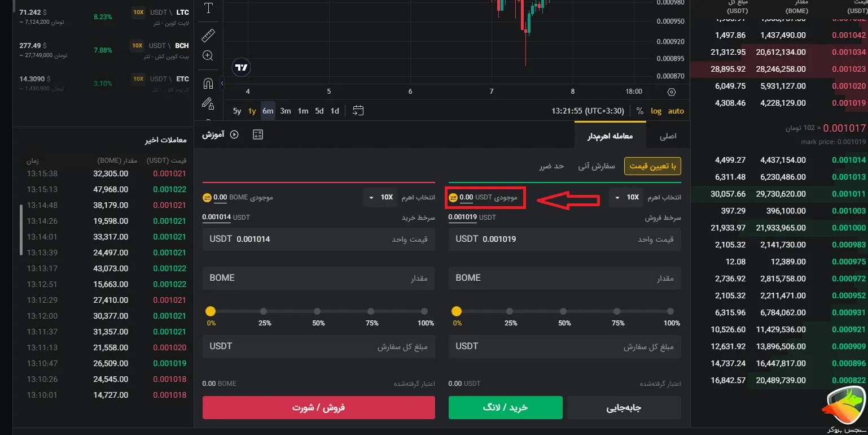
Task: Open the 10X leverage dropdown for buy side
Action: (625, 198)
